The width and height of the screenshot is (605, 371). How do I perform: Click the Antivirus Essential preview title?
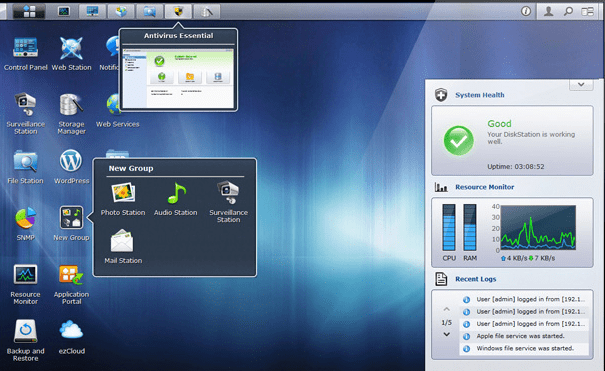tap(178, 36)
